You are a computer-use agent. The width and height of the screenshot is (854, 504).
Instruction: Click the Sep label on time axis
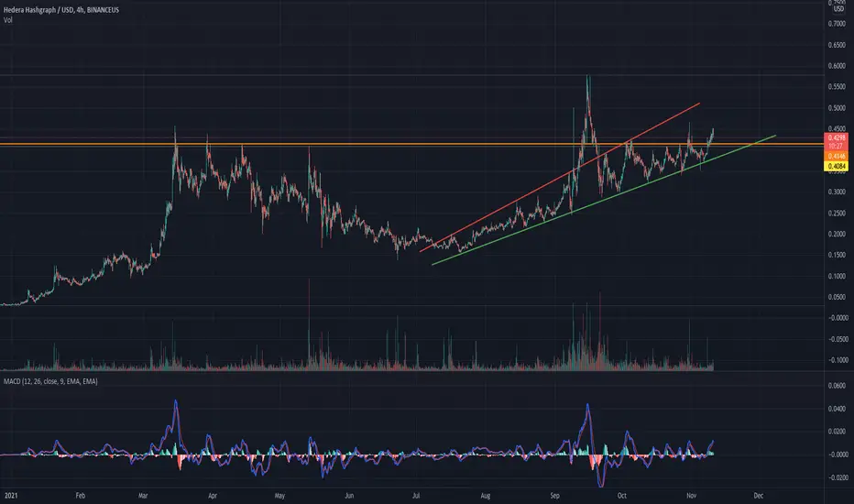click(x=554, y=496)
